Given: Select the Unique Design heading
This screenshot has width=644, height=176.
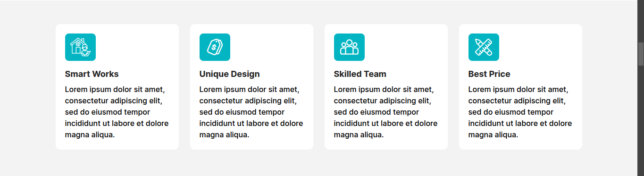Looking at the screenshot, I should click(229, 74).
